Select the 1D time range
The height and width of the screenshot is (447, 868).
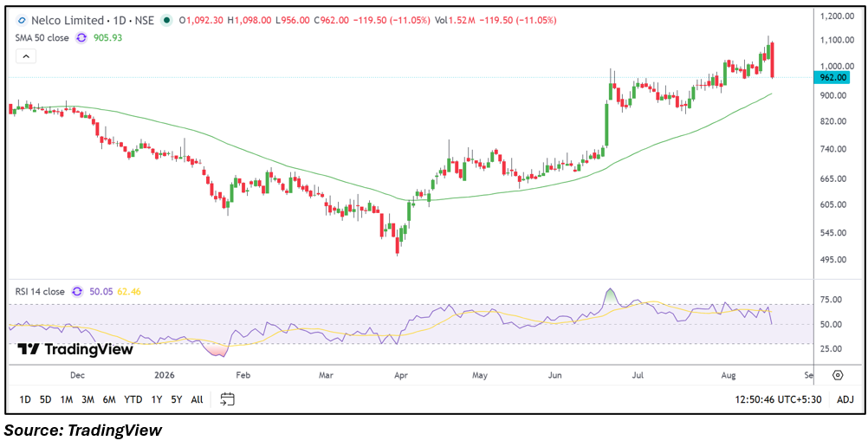click(x=25, y=399)
